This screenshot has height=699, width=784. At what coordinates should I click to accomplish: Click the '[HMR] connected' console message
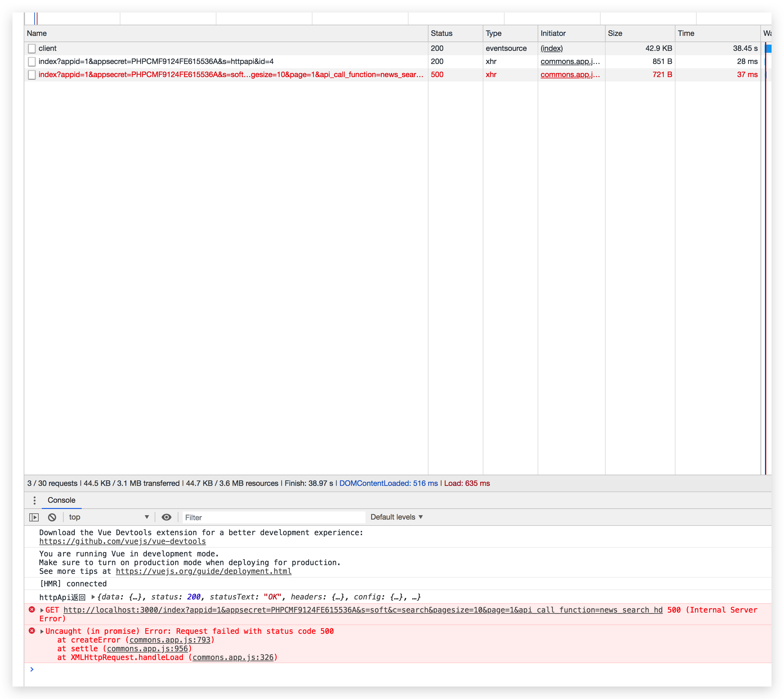73,584
